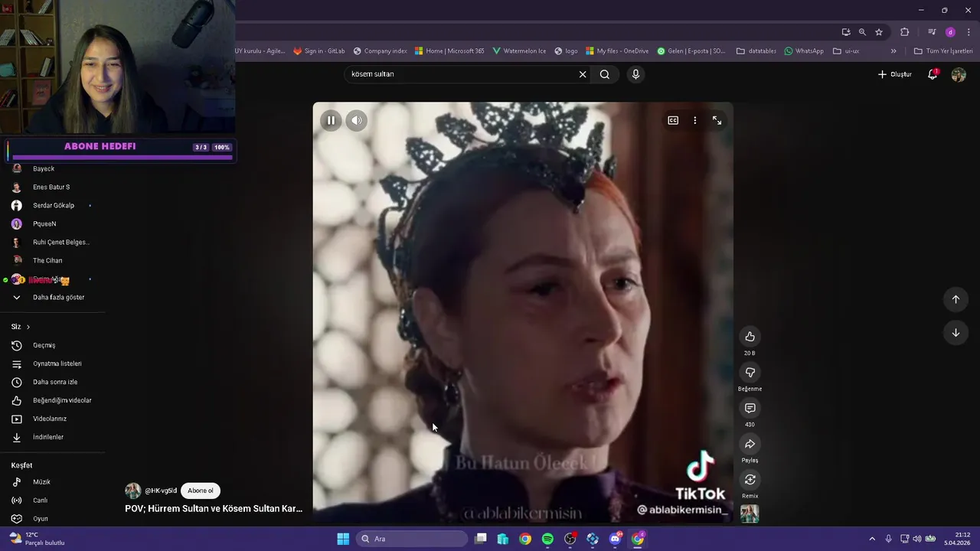Share the Short via Paylaş
This screenshot has height=551, width=980.
point(750,444)
